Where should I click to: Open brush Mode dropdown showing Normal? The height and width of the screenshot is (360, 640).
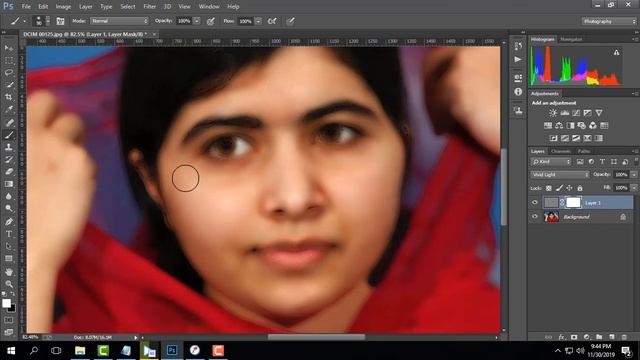119,21
